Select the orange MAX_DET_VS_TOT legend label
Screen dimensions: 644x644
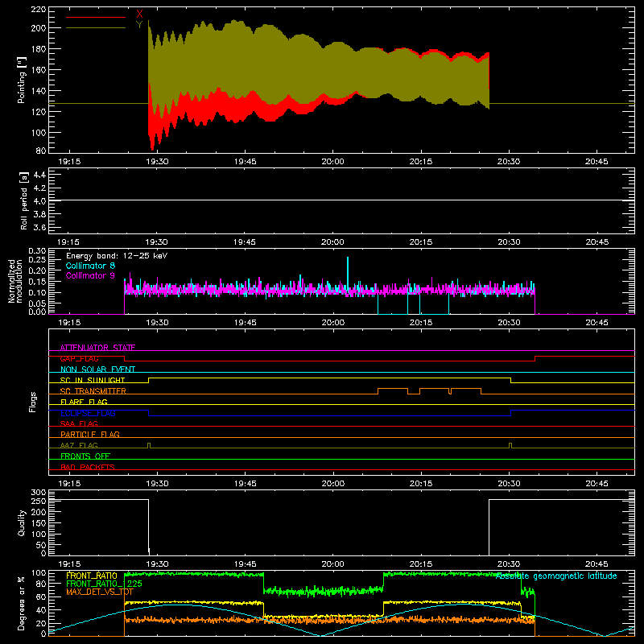100,592
